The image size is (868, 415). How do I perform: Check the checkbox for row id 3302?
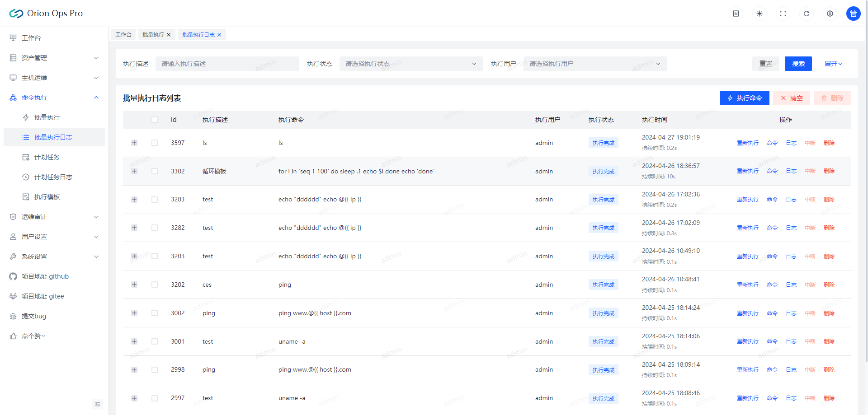(155, 171)
